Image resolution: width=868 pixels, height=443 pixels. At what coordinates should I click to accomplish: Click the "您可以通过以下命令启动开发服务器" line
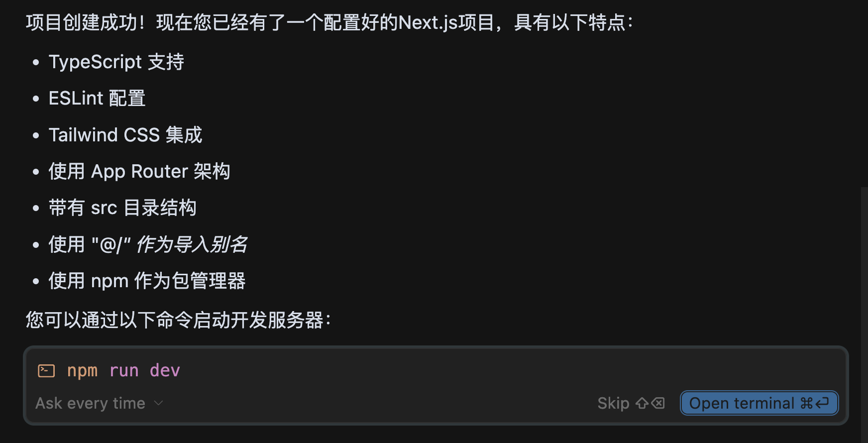178,320
